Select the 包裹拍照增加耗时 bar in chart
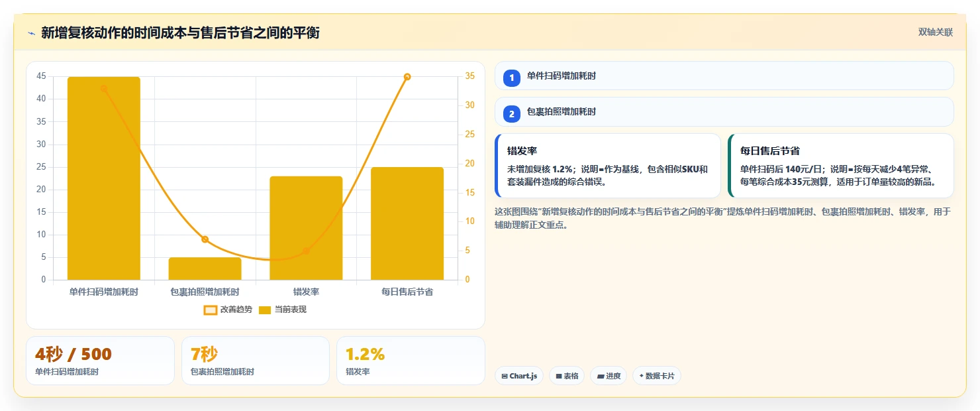 coord(205,268)
